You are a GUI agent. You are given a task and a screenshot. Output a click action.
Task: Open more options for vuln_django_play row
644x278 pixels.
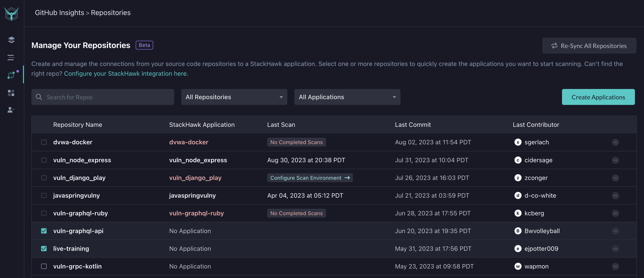coord(615,178)
